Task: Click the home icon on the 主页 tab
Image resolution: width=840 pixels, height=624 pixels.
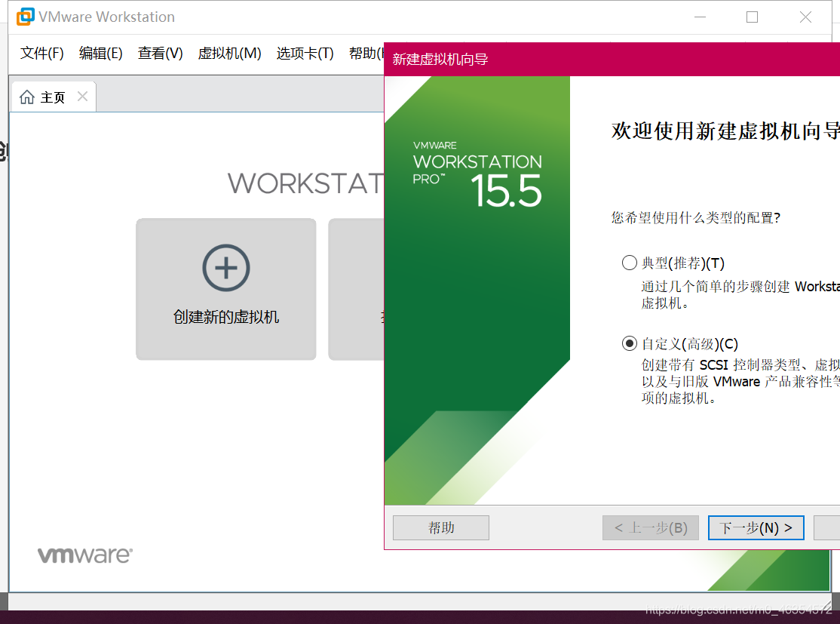Action: (27, 97)
